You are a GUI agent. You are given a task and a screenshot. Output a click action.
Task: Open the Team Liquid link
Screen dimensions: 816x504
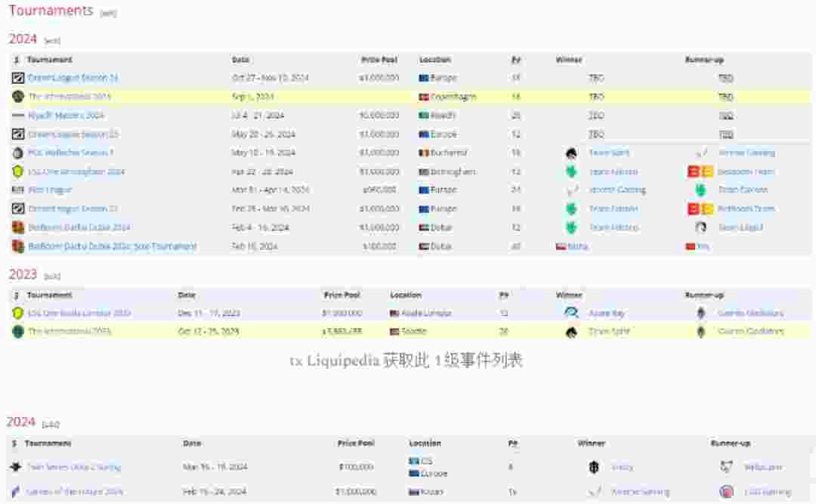[740, 227]
